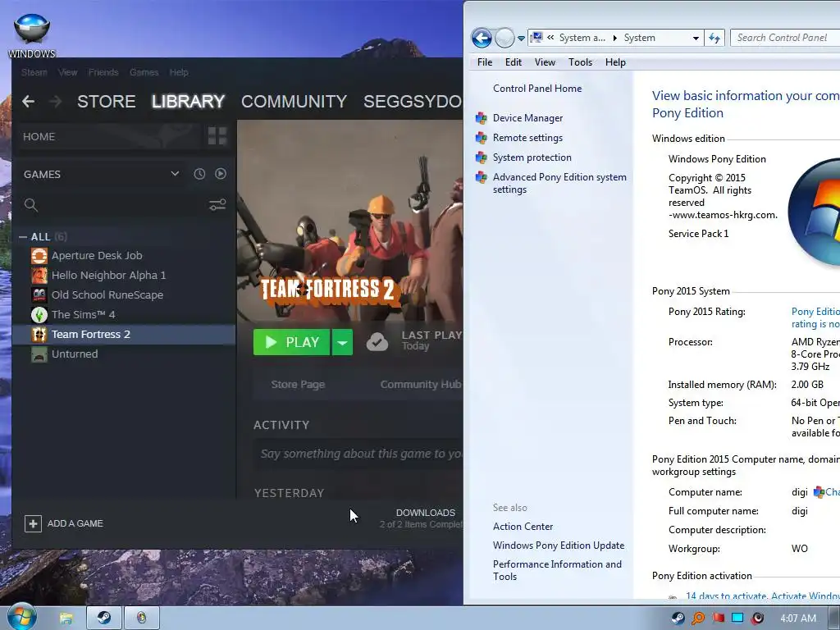This screenshot has width=840, height=630.
Task: Open System protection link
Action: (532, 157)
